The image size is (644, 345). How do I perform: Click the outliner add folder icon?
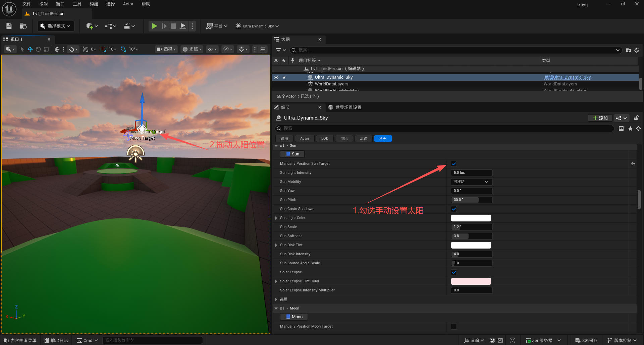(x=629, y=50)
